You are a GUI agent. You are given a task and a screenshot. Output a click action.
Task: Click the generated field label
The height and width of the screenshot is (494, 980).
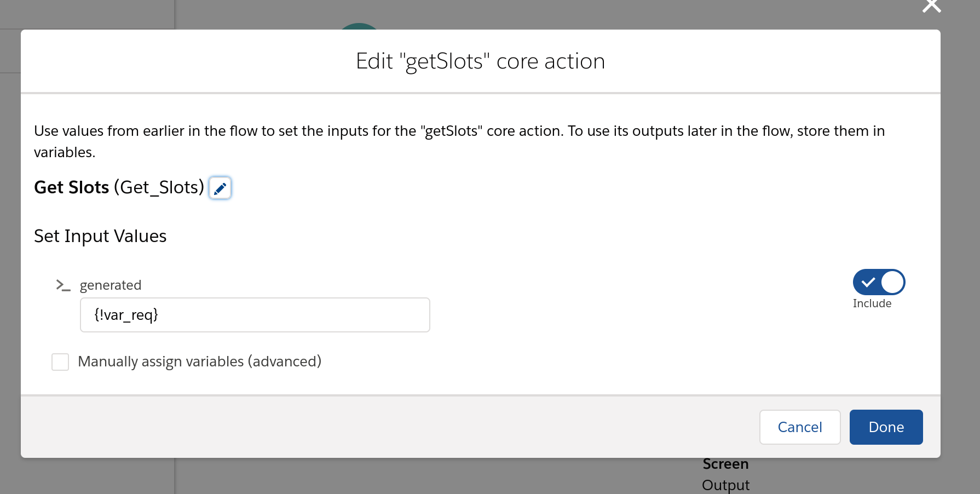(111, 285)
